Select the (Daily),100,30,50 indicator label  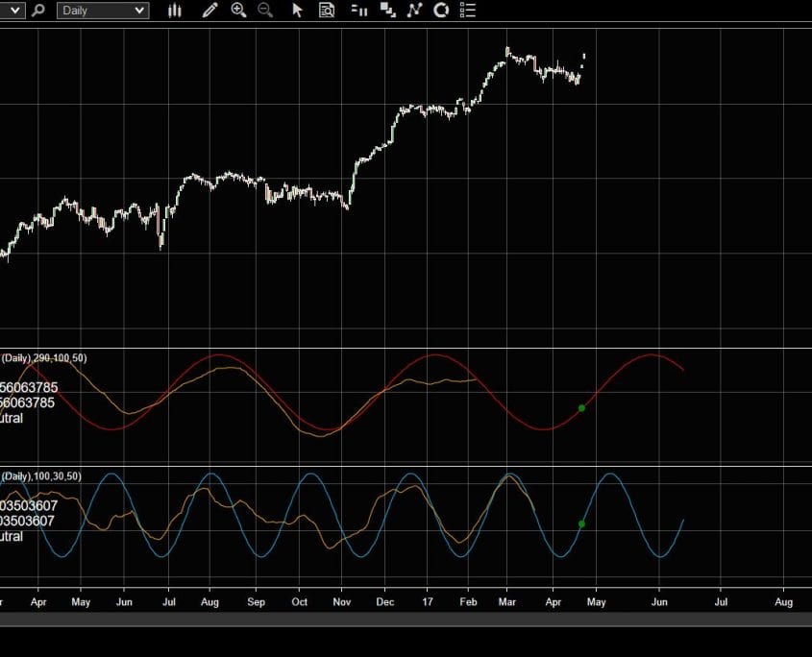pyautogui.click(x=41, y=476)
